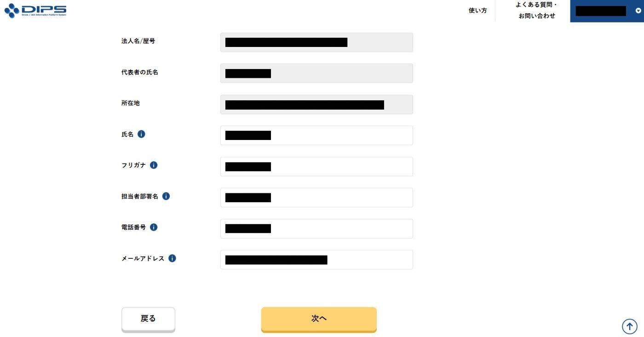Expand the account dropdown arrow in the header
644x337 pixels.
click(638, 11)
